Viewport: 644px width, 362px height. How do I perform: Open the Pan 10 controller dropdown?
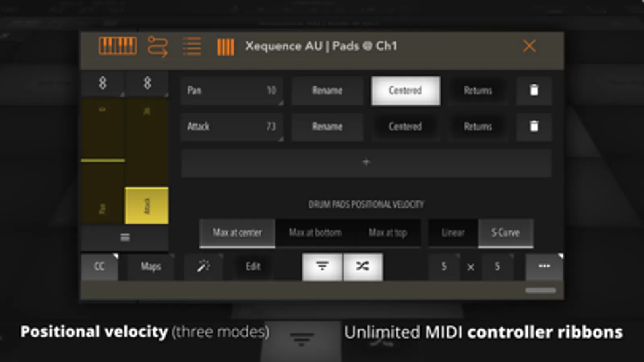tap(232, 90)
